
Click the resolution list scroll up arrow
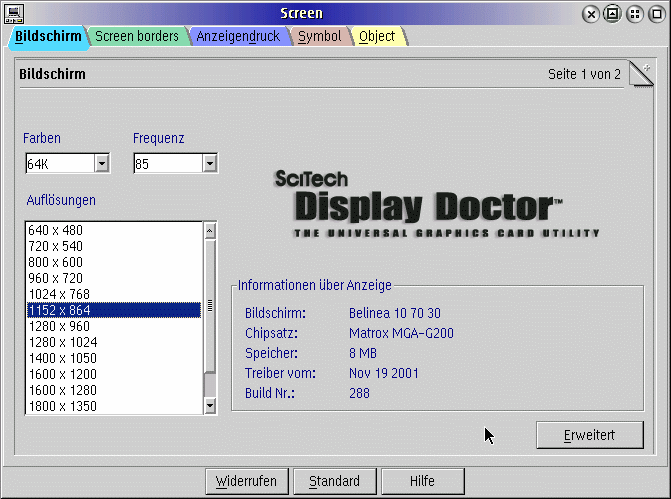point(210,231)
